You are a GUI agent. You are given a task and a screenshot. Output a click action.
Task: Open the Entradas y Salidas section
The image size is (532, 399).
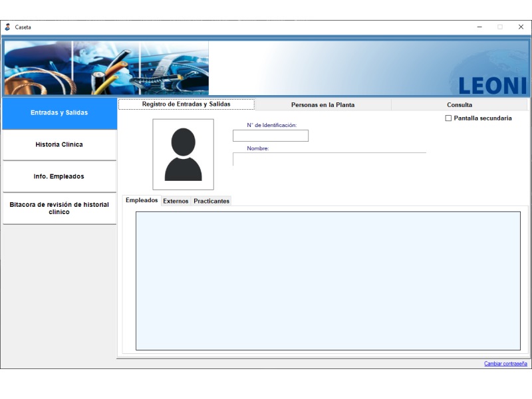pyautogui.click(x=59, y=113)
